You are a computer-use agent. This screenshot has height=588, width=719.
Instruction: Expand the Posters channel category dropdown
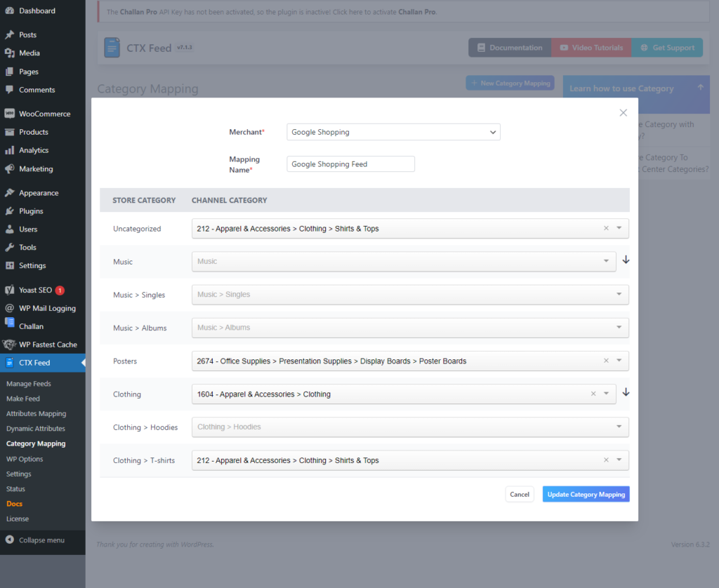pyautogui.click(x=619, y=361)
